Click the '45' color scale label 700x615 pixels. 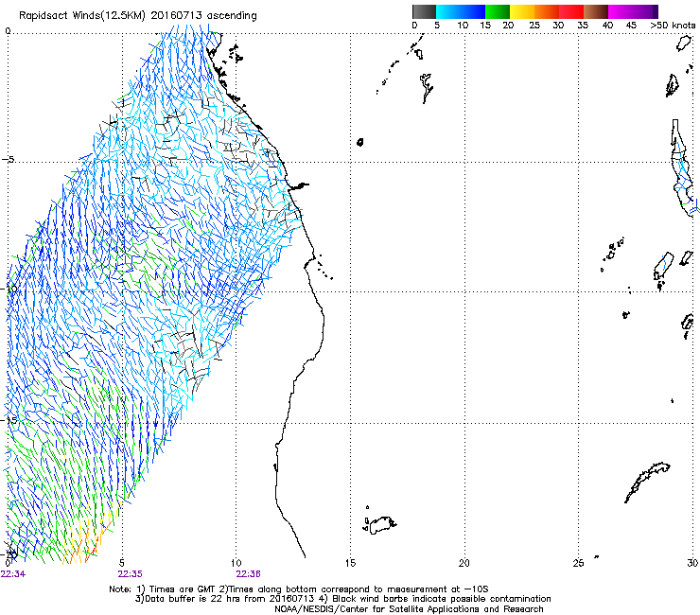[x=631, y=26]
